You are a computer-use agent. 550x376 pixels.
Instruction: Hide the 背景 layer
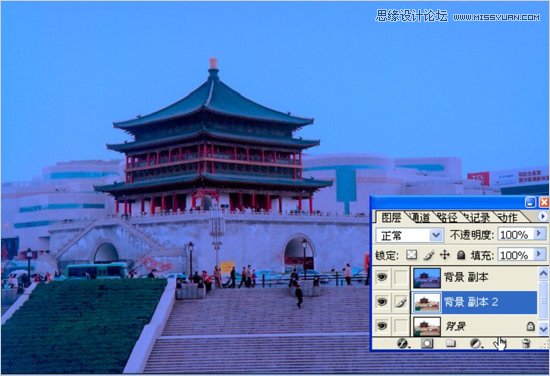(x=382, y=326)
